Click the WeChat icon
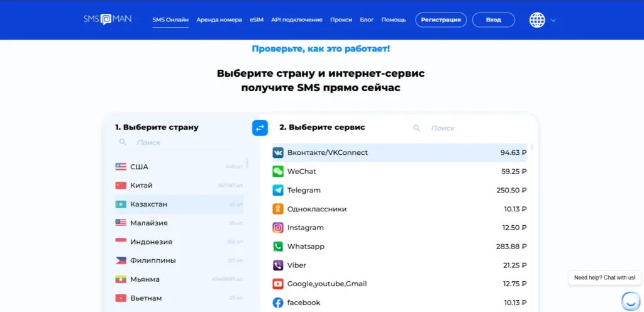This screenshot has height=312, width=644. coord(278,172)
